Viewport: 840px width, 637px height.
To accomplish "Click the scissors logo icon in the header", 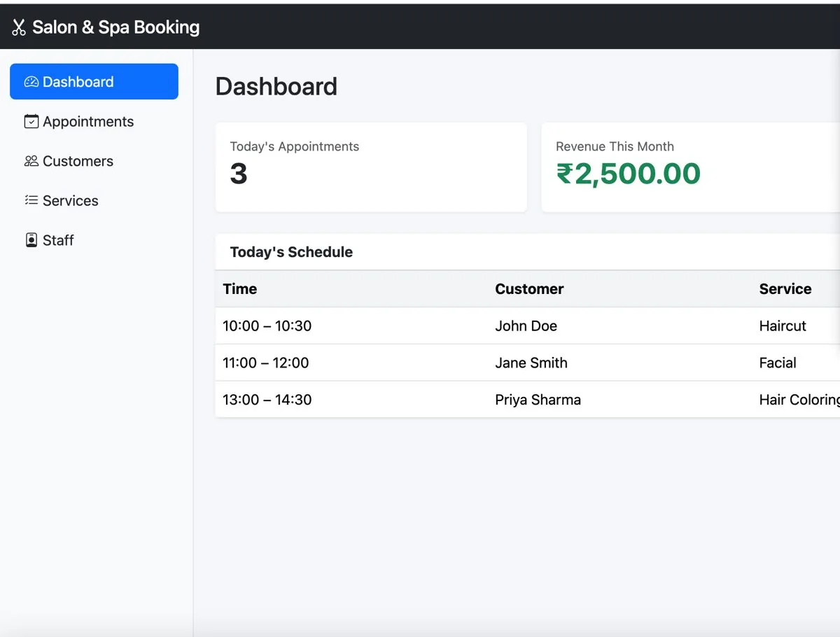I will [19, 27].
